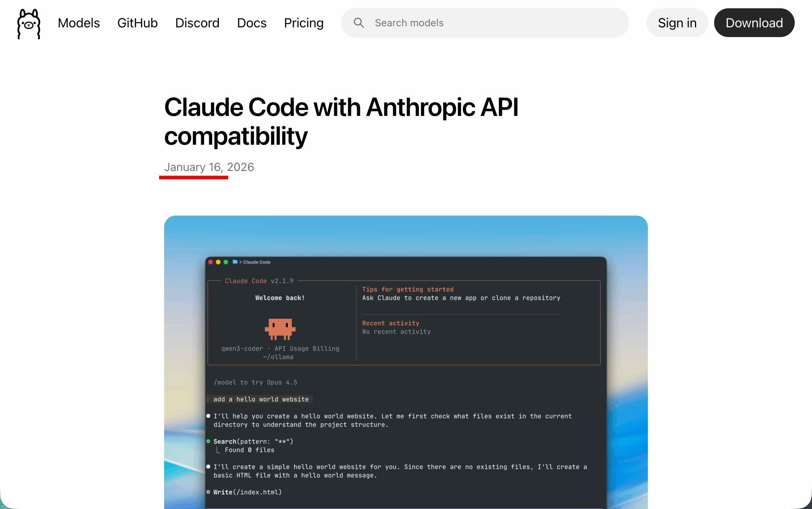The image size is (812, 509).
Task: Click the orange Claude Code pixel mascot
Action: coord(280,329)
